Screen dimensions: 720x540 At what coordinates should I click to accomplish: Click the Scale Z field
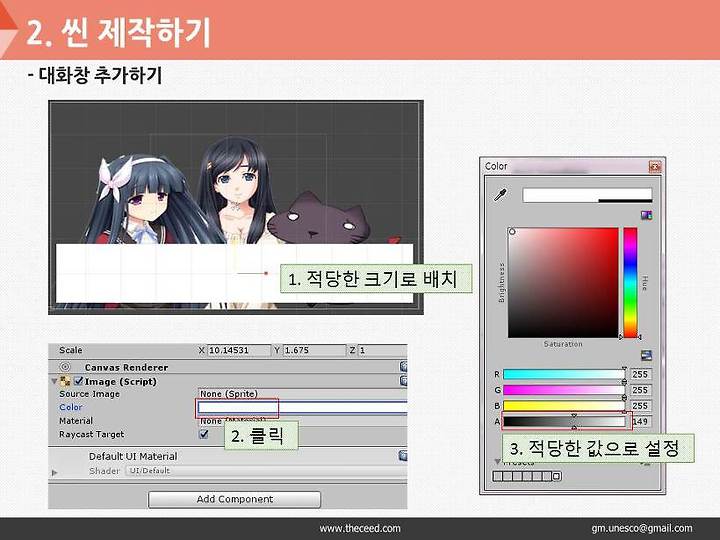coord(382,350)
